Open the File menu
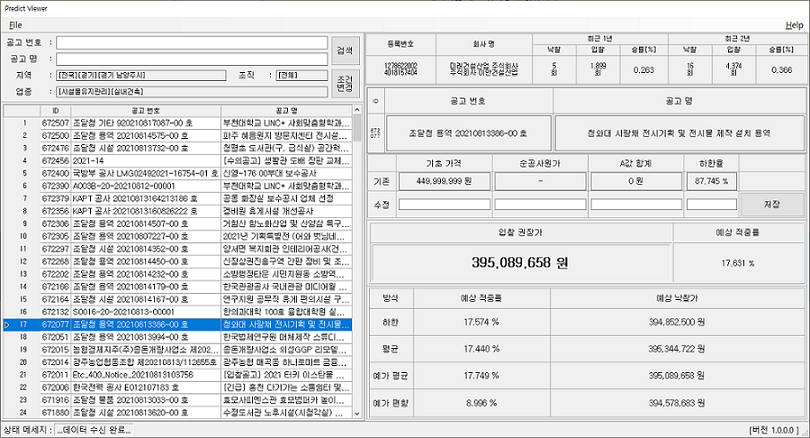810x438 pixels. (15, 24)
